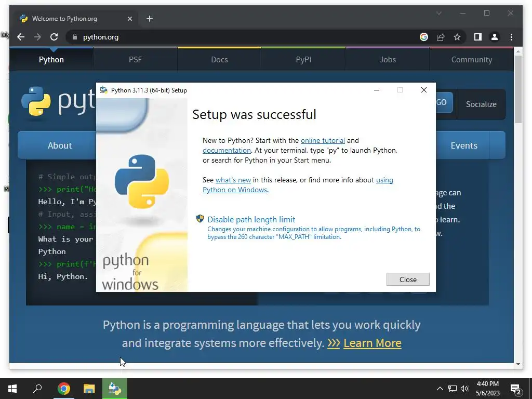Open File Explorer from the taskbar
Image resolution: width=532 pixels, height=399 pixels.
(89, 389)
